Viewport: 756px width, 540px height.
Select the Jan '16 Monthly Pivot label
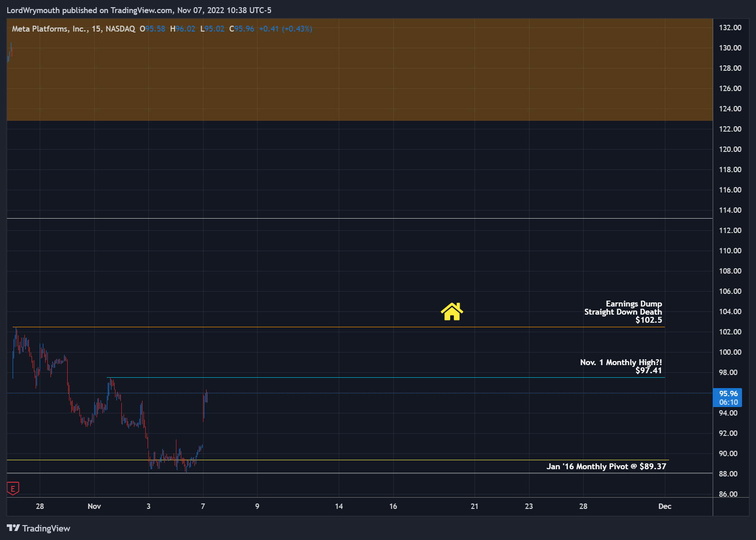(x=606, y=467)
